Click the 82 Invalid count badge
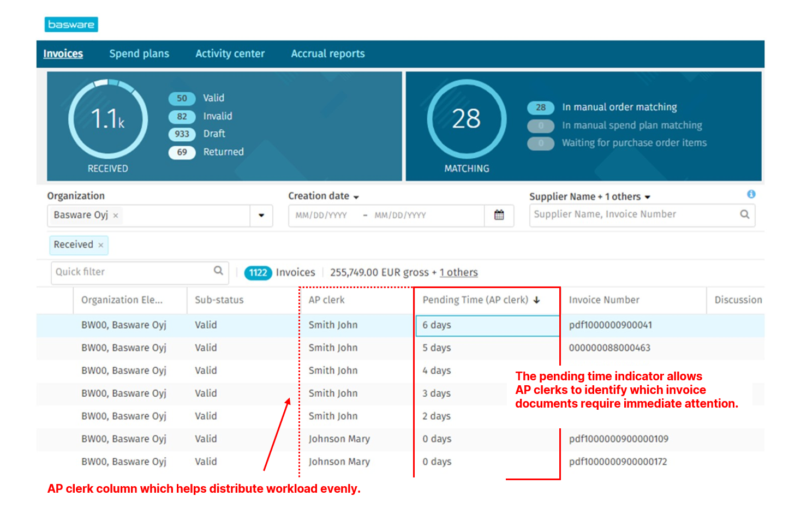Viewport: 795px width, 532px height. point(182,116)
